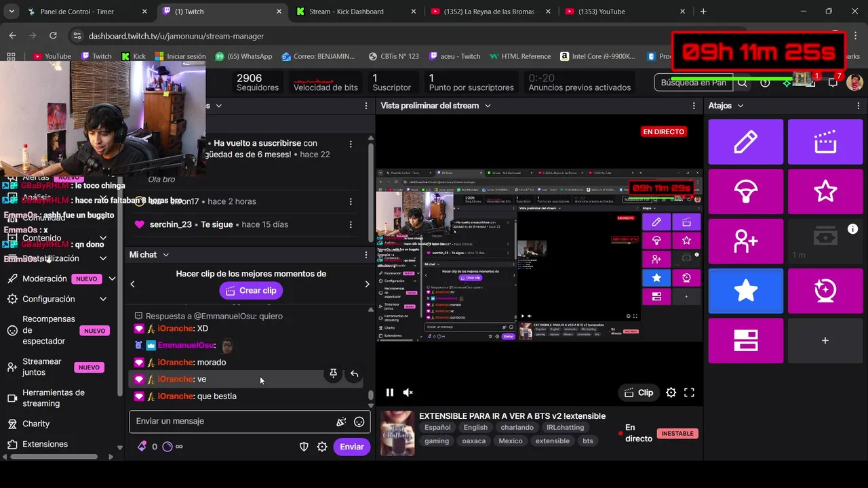The image size is (868, 488).
Task: Click the Búsqueda en Pan search field
Action: 694,83
